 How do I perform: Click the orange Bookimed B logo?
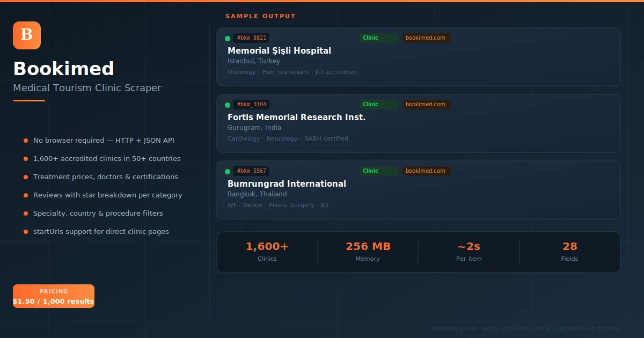27,35
